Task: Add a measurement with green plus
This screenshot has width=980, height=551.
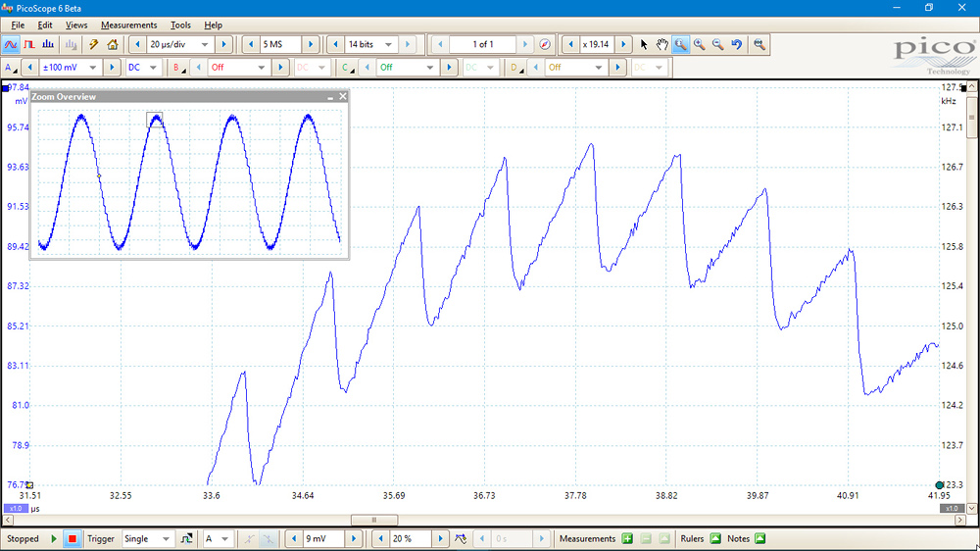Action: click(x=627, y=538)
